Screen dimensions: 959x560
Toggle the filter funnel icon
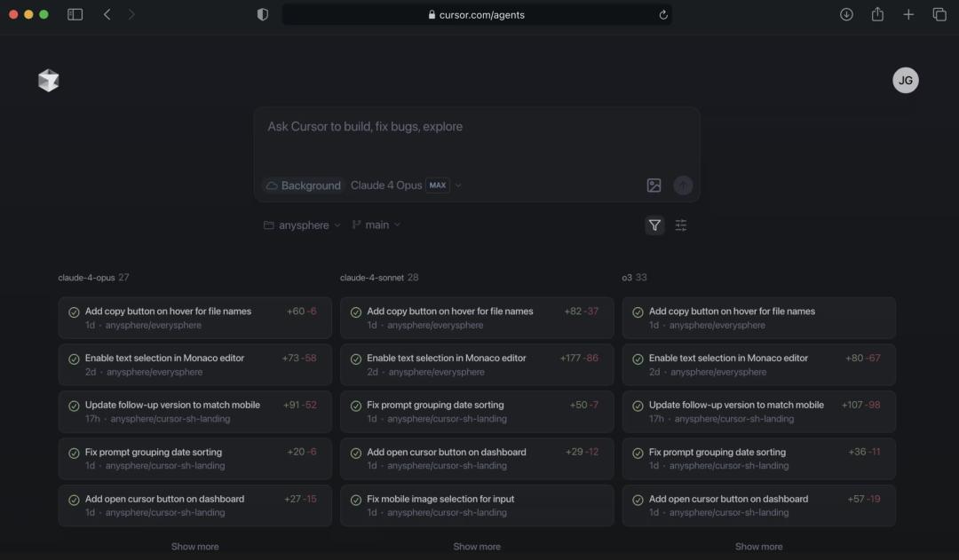[654, 225]
